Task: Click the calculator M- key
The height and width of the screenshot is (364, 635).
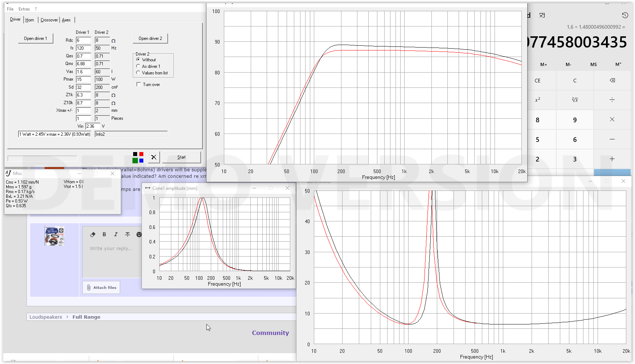Action: point(569,64)
